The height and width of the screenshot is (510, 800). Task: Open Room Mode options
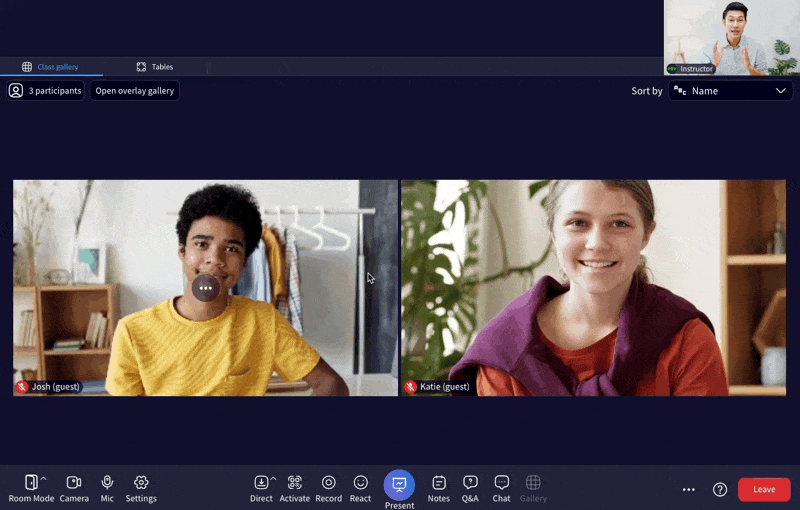click(31, 489)
